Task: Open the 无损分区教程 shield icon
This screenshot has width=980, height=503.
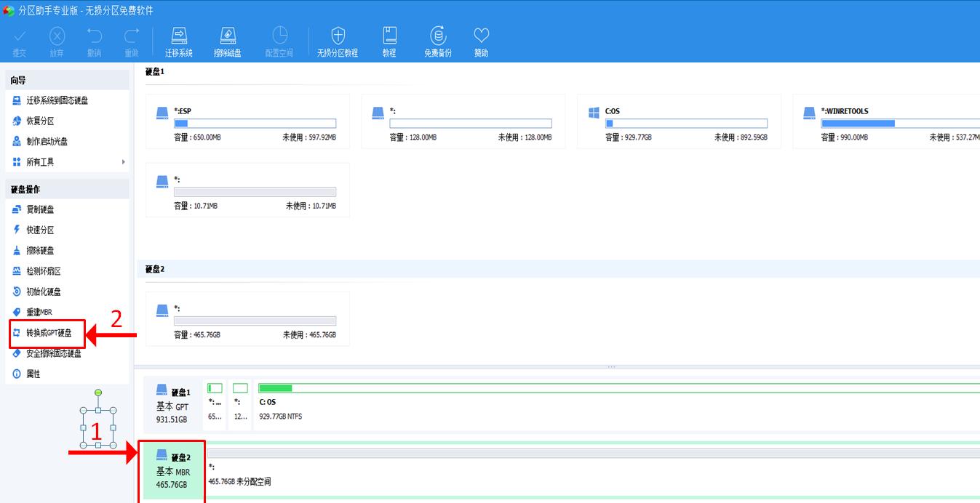Action: click(x=338, y=36)
